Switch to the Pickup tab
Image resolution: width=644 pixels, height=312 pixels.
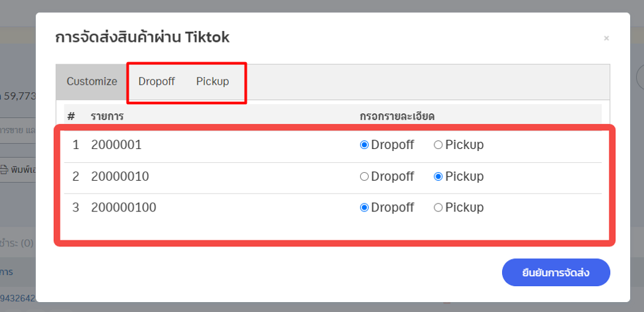coord(212,81)
